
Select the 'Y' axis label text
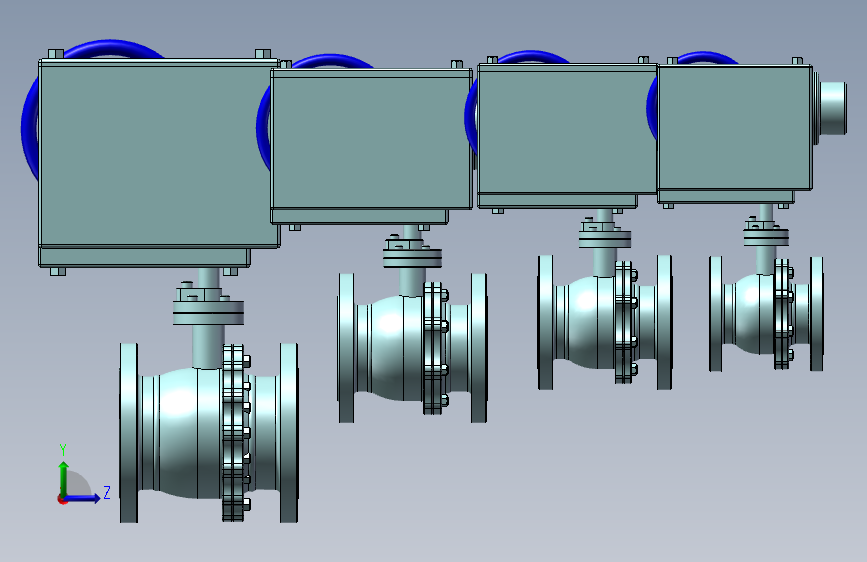click(x=63, y=450)
